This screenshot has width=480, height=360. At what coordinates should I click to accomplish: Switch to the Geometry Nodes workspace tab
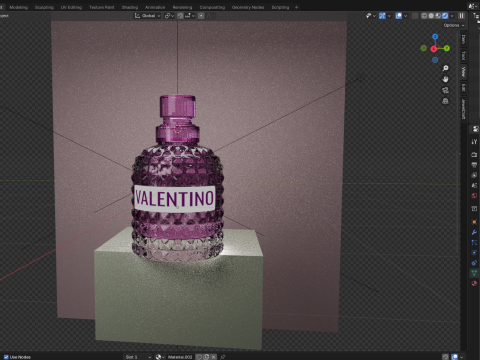[x=248, y=7]
